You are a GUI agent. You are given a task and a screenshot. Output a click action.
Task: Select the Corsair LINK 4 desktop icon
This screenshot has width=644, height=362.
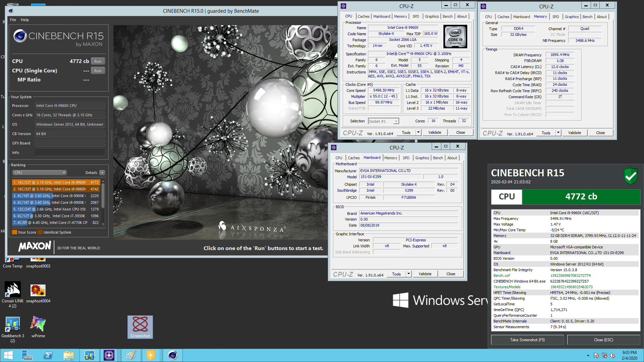pyautogui.click(x=12, y=295)
